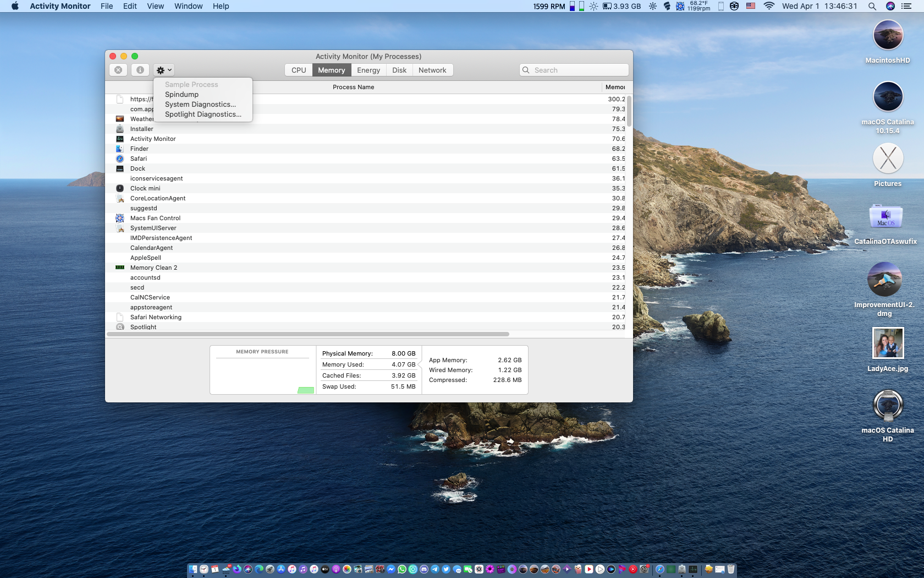Select the CalNCService row
924x578 pixels.
coord(366,297)
